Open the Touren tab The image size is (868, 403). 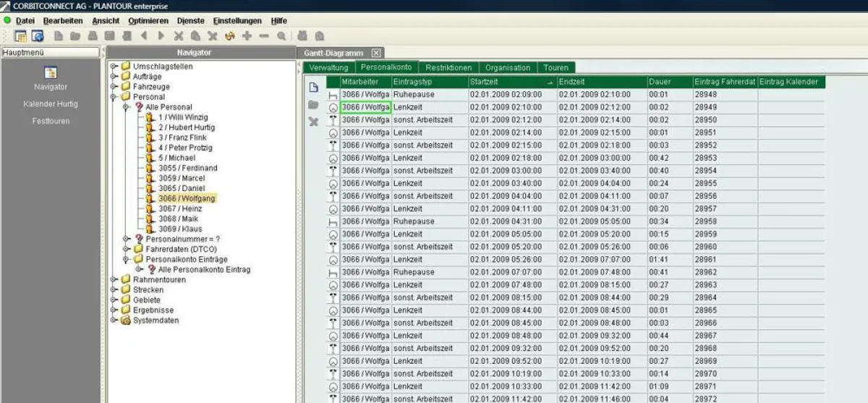click(556, 67)
